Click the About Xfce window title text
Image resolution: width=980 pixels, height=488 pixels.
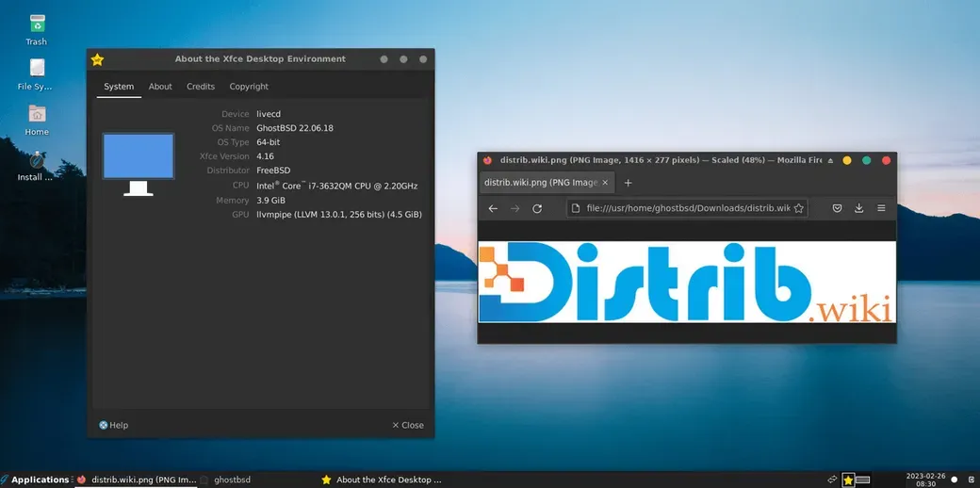click(260, 58)
